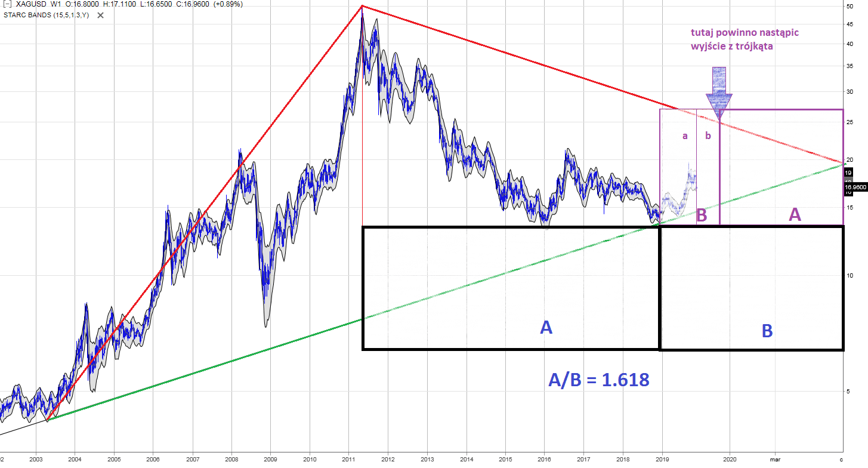Click the 2010 label on the time axis
The image size is (868, 468).
[x=310, y=460]
